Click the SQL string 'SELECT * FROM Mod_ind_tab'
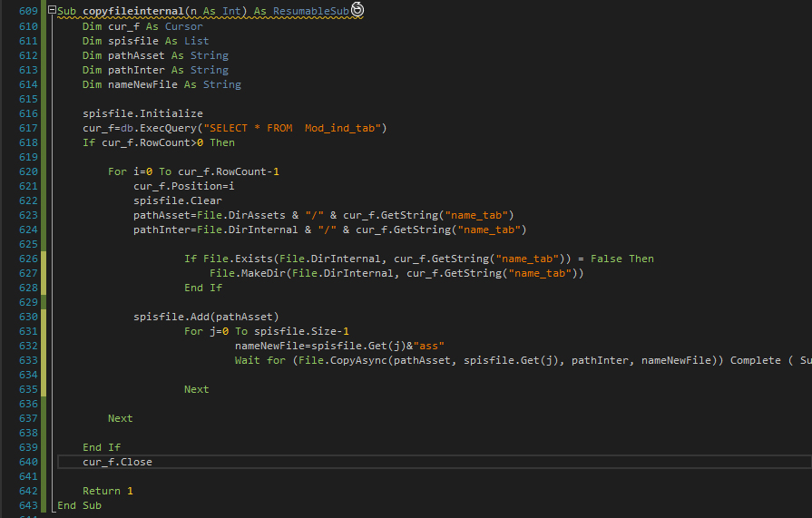Screen dimensions: 812x518 point(292,128)
